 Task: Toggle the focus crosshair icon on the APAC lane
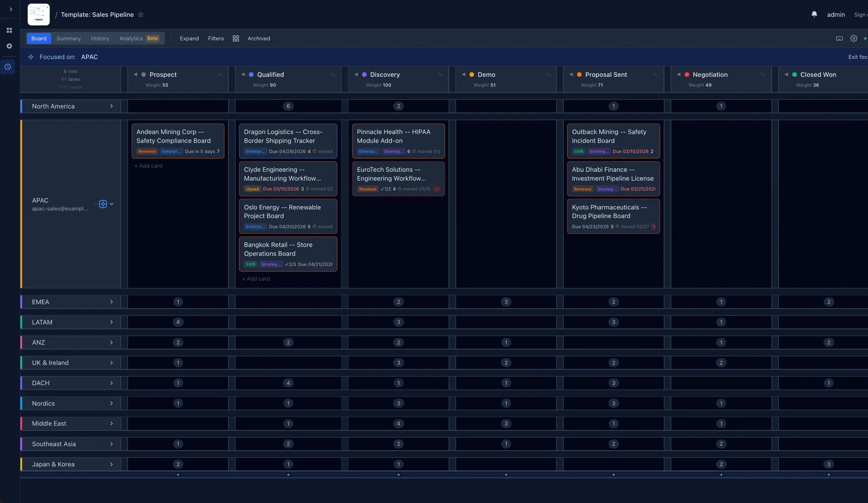(x=103, y=204)
